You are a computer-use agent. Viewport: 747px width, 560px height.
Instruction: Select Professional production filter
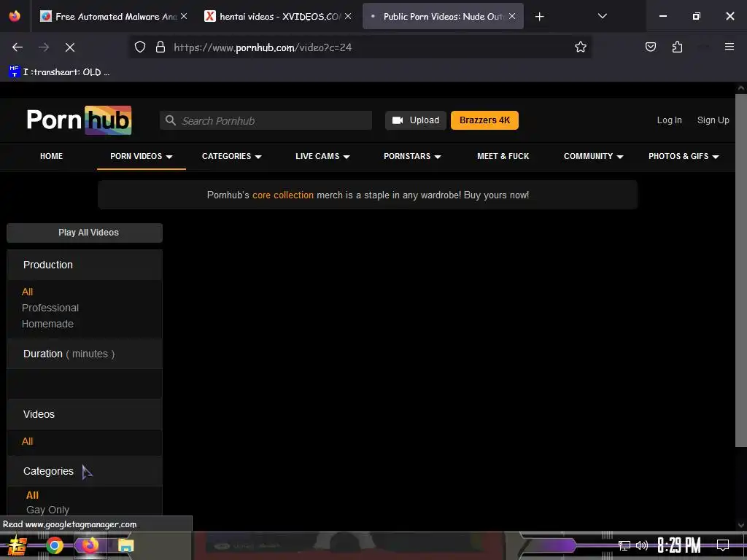[50, 308]
